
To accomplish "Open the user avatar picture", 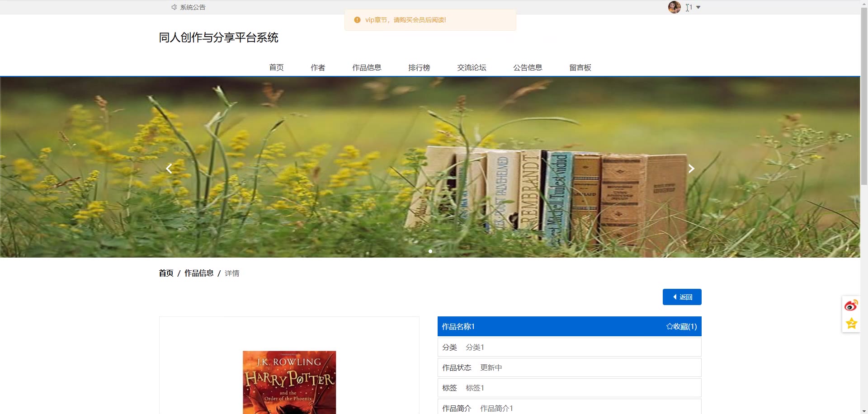I will [675, 7].
